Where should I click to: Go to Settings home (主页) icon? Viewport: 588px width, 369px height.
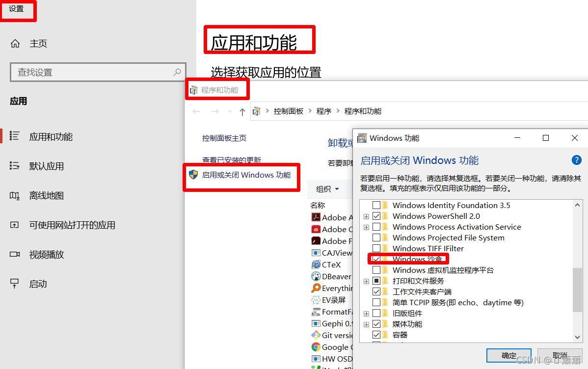point(15,44)
